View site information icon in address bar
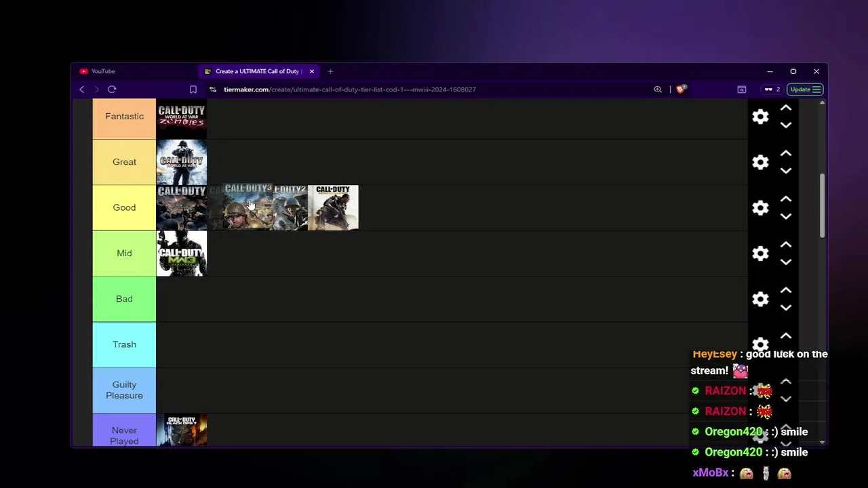This screenshot has width=868, height=488. click(x=212, y=89)
